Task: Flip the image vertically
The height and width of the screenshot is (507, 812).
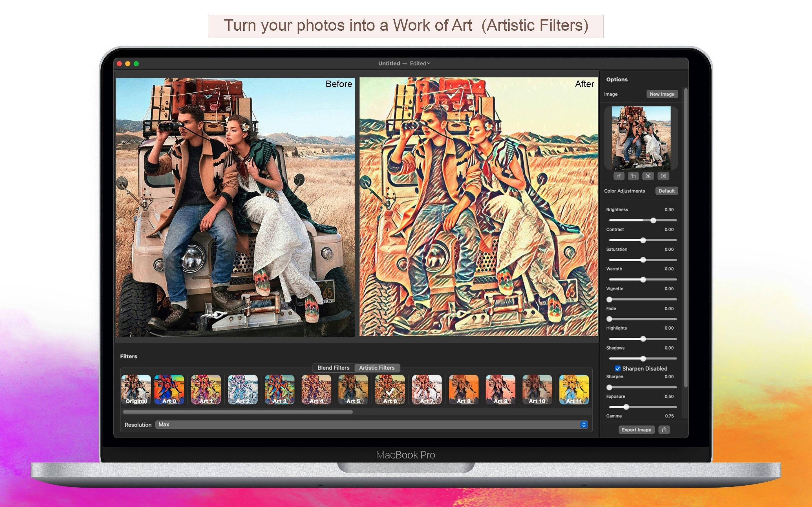Action: pyautogui.click(x=663, y=176)
